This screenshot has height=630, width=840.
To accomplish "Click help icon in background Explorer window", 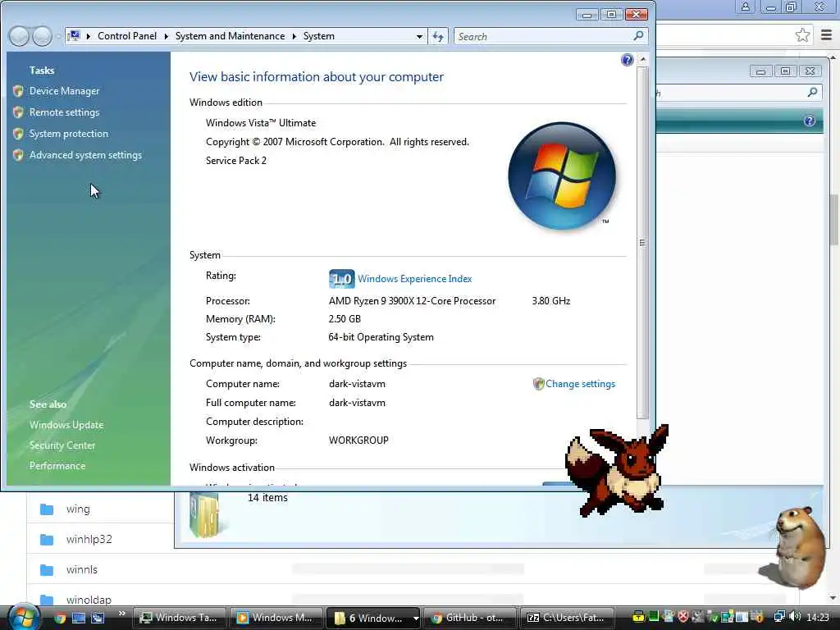I will click(810, 121).
